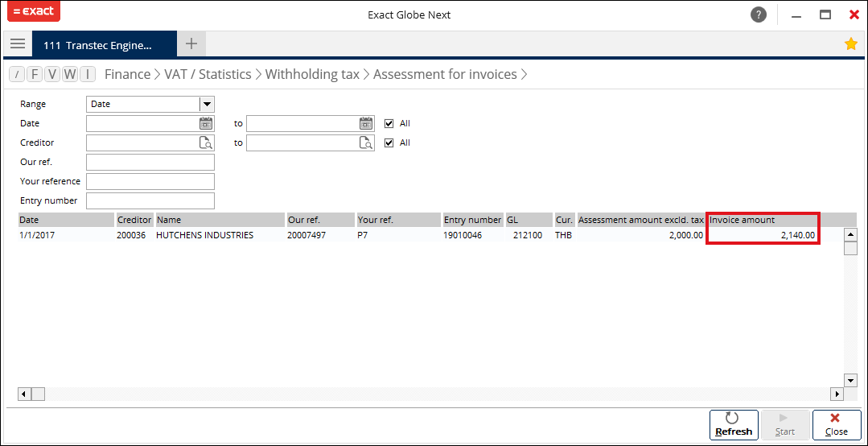Click entry number 19010046 cell

pos(463,235)
